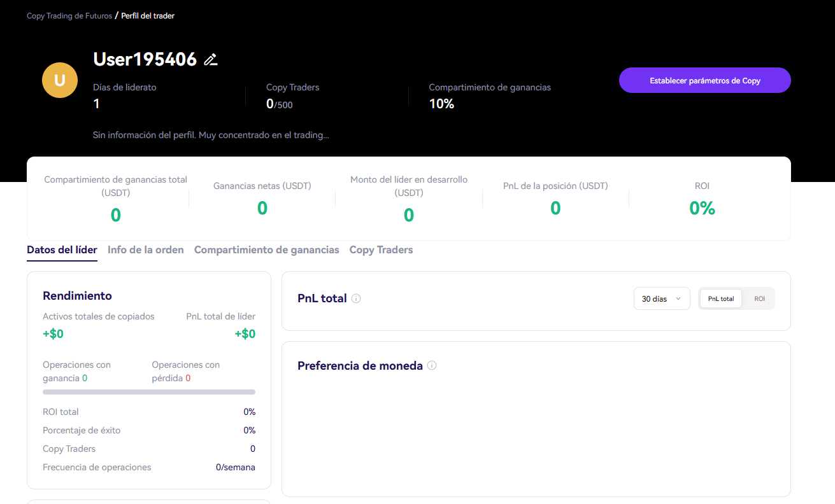Image resolution: width=835 pixels, height=504 pixels.
Task: Click the yellow U profile avatar
Action: (x=59, y=80)
